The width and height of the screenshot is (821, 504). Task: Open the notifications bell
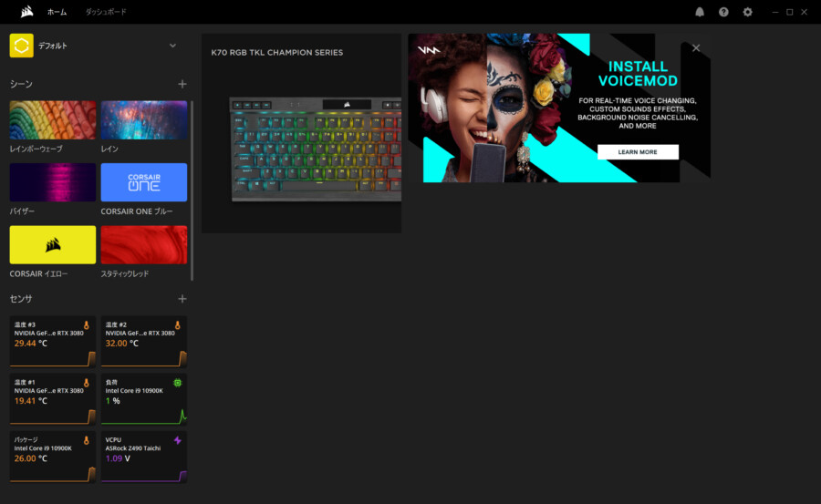[700, 12]
